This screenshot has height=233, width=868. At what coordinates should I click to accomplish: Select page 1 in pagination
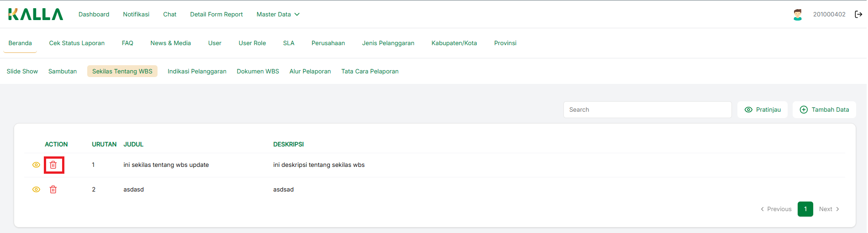(805, 209)
